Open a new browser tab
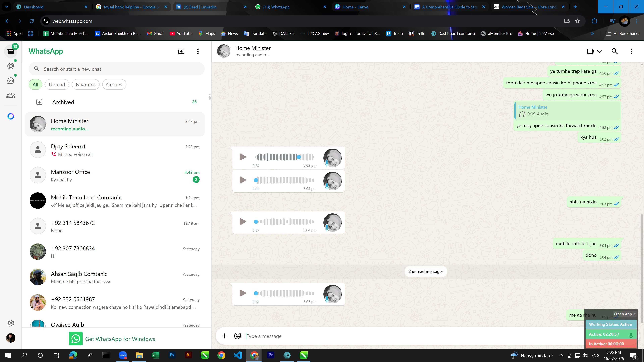Image resolution: width=644 pixels, height=362 pixels. tap(575, 7)
